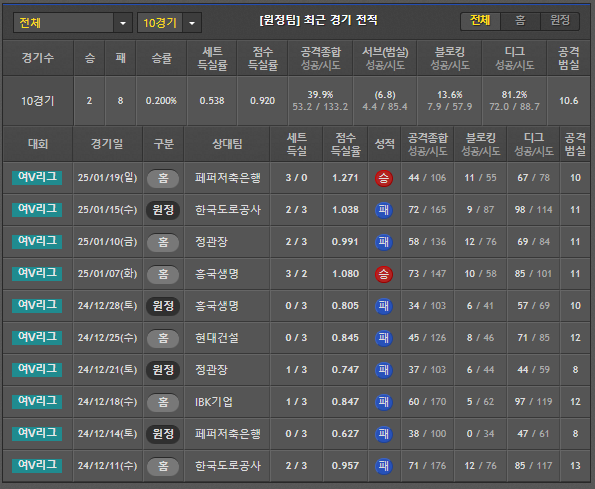Click the 홈 pill in 24/12/11 row

coord(163,466)
